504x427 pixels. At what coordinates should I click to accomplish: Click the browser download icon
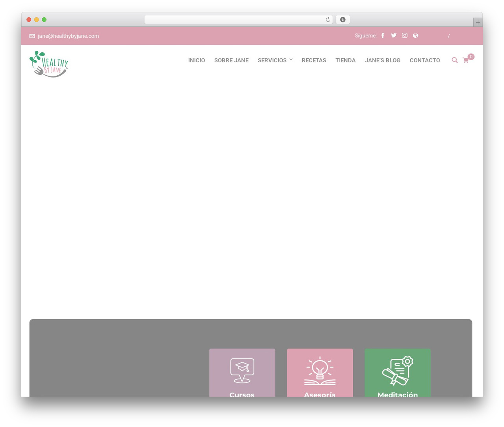[x=343, y=20]
